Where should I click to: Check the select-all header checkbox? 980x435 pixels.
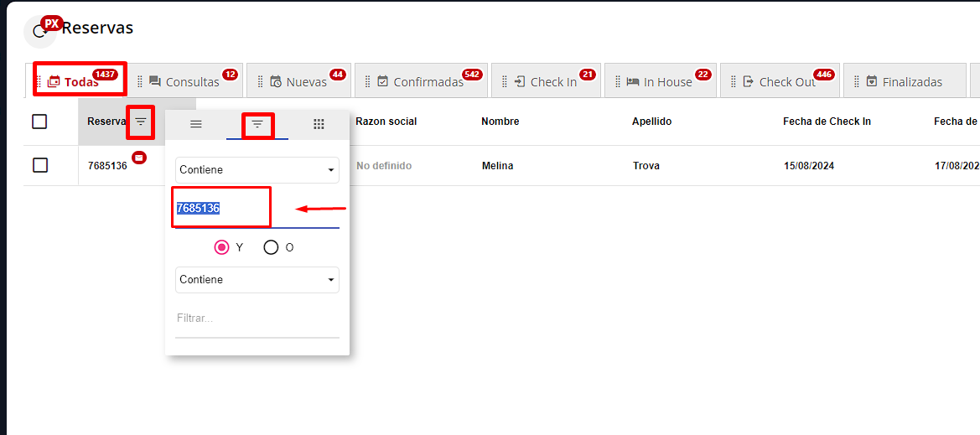(x=39, y=122)
